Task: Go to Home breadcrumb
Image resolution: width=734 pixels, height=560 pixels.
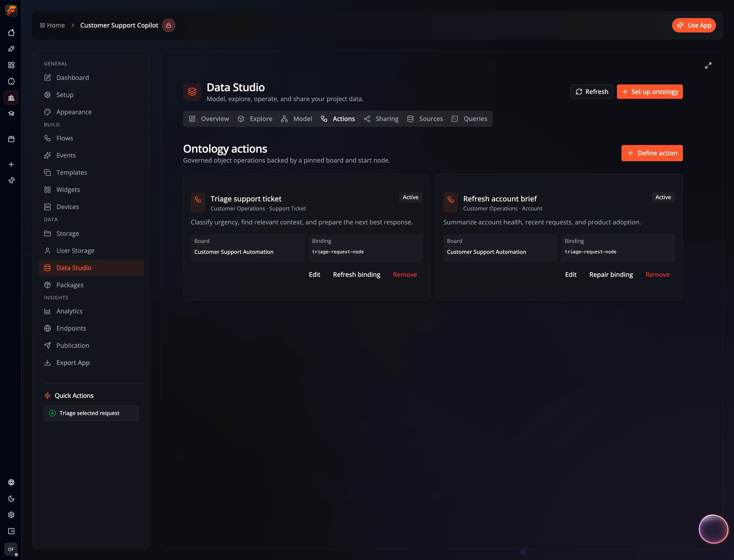Action: tap(52, 25)
